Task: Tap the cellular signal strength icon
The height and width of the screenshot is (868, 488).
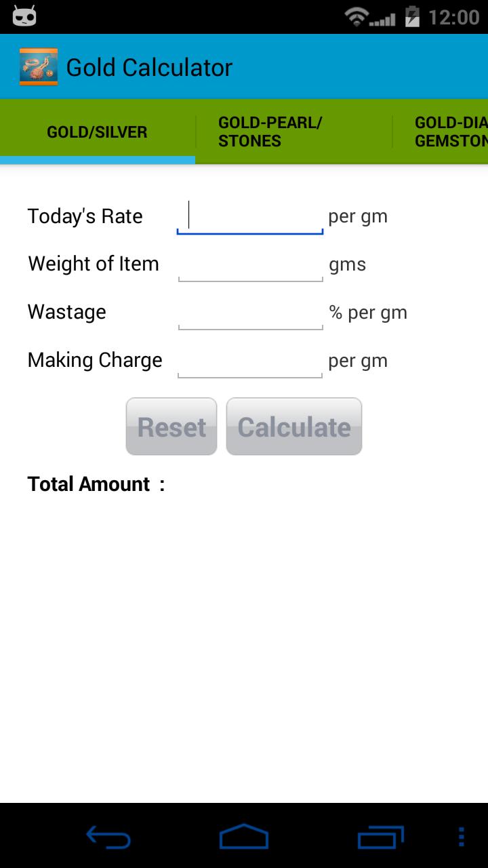Action: (383, 18)
